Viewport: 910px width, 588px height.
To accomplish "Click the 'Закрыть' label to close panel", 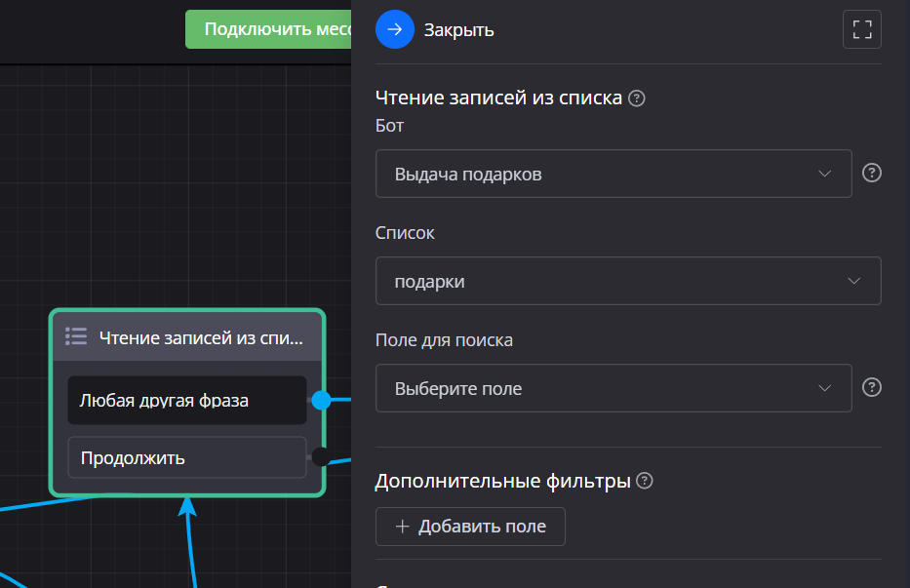I will pos(458,30).
